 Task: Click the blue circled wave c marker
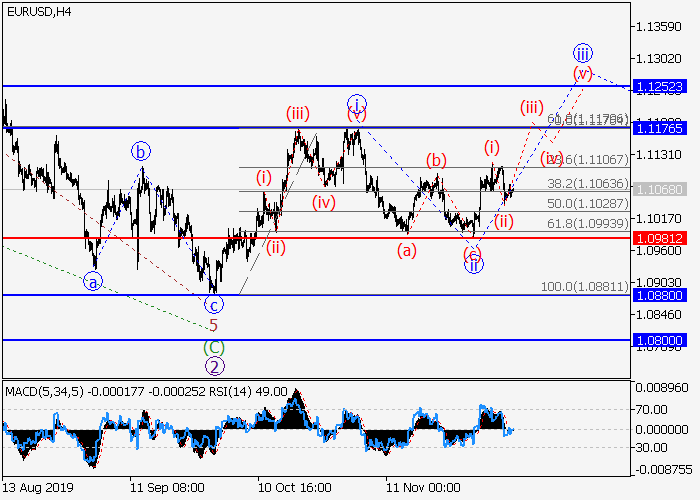213,305
